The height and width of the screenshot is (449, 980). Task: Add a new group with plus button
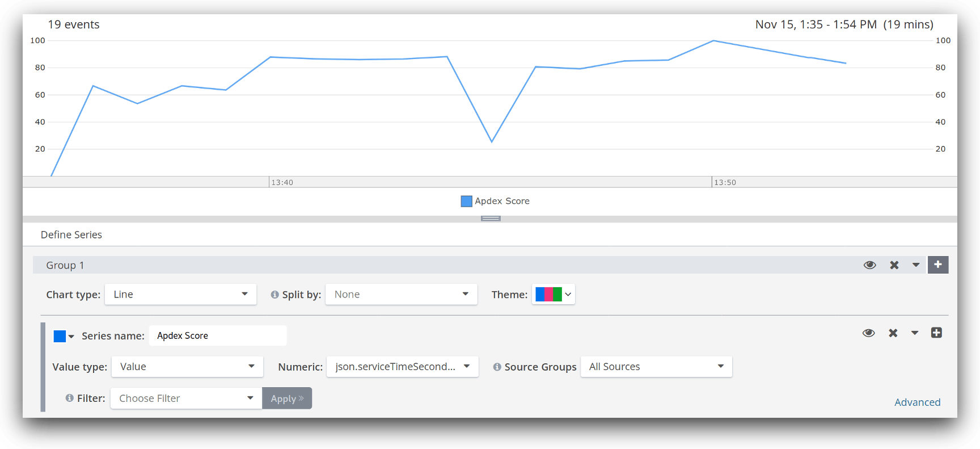pos(938,265)
